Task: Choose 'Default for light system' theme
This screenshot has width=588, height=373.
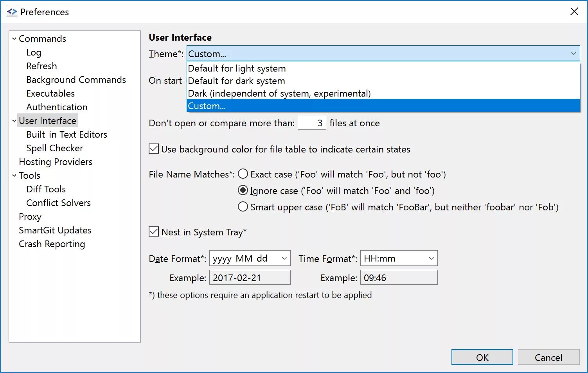Action: [383, 68]
